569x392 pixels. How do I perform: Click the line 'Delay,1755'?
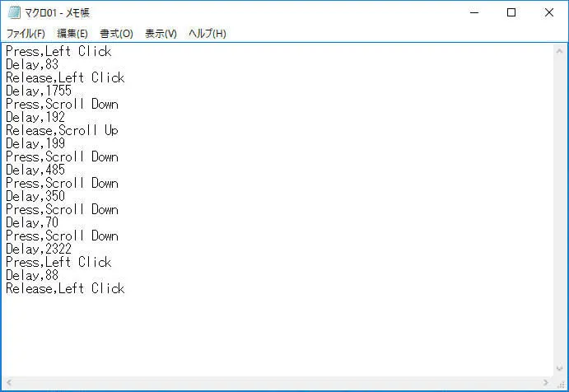point(39,91)
